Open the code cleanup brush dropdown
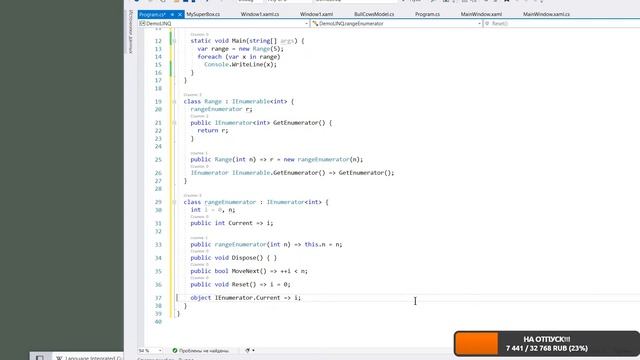 coord(250,350)
